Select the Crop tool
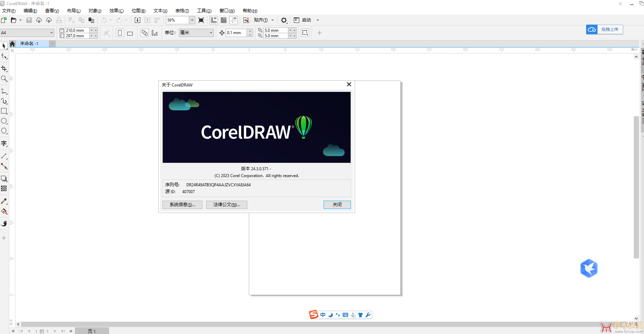The image size is (644, 334). (4, 69)
